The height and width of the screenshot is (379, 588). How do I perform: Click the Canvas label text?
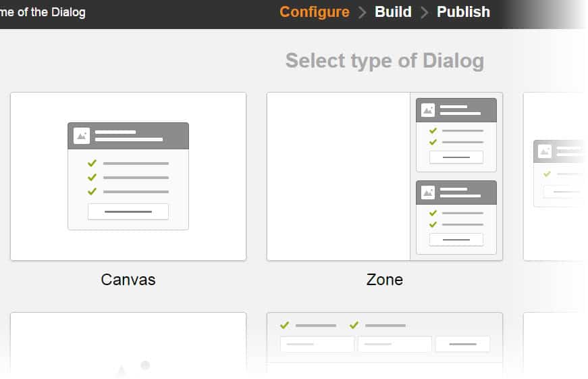[128, 280]
